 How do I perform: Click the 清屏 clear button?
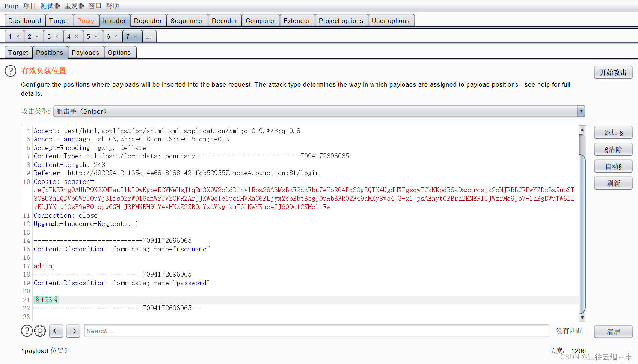point(613,332)
